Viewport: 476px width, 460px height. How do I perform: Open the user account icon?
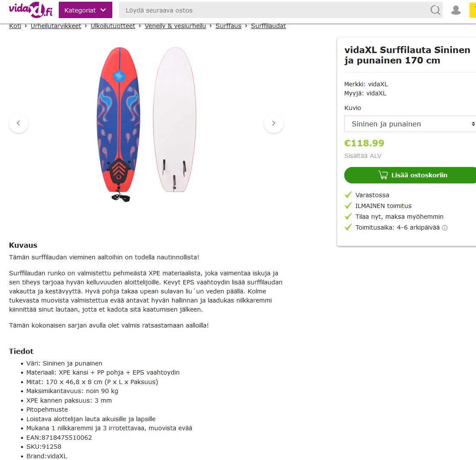[456, 10]
